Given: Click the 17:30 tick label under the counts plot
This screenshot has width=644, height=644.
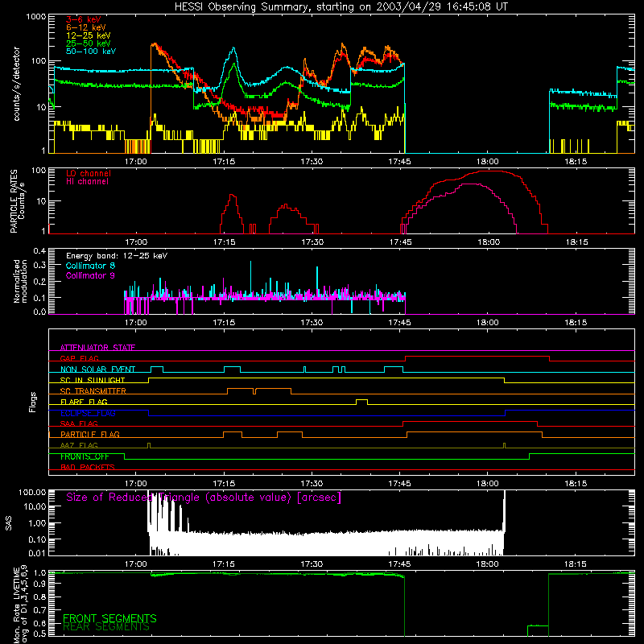Looking at the screenshot, I should pyautogui.click(x=312, y=162).
